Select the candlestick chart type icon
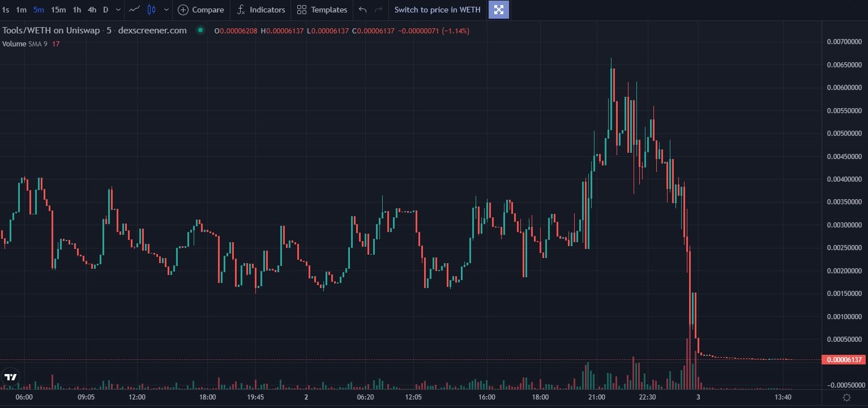 click(151, 10)
